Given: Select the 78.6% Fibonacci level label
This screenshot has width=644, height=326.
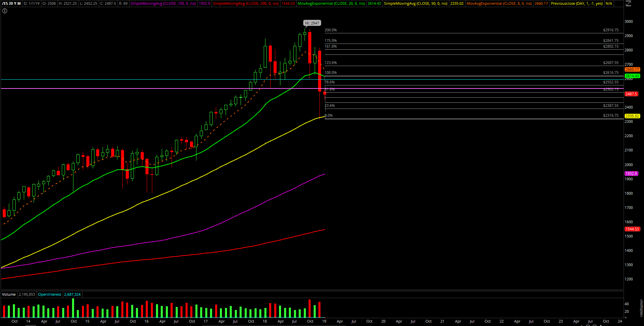Looking at the screenshot, I should click(330, 82).
